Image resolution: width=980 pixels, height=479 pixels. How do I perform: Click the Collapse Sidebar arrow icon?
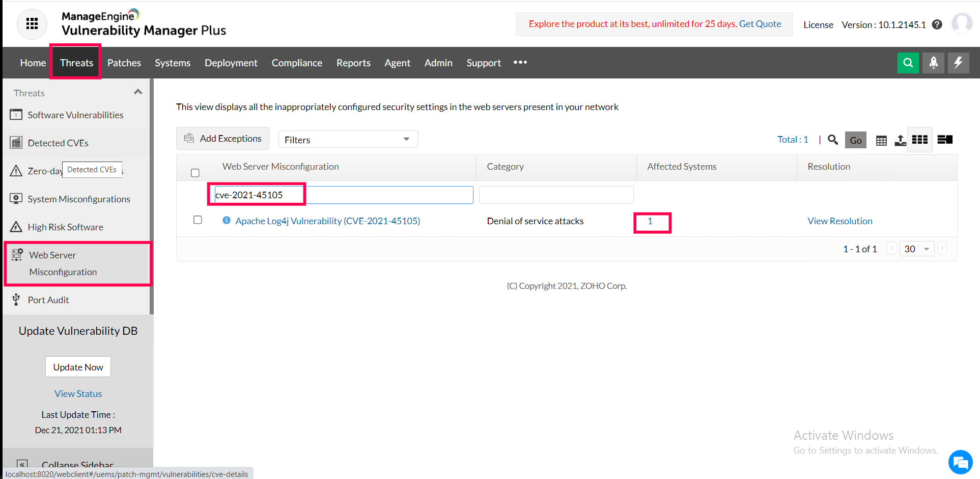22,464
